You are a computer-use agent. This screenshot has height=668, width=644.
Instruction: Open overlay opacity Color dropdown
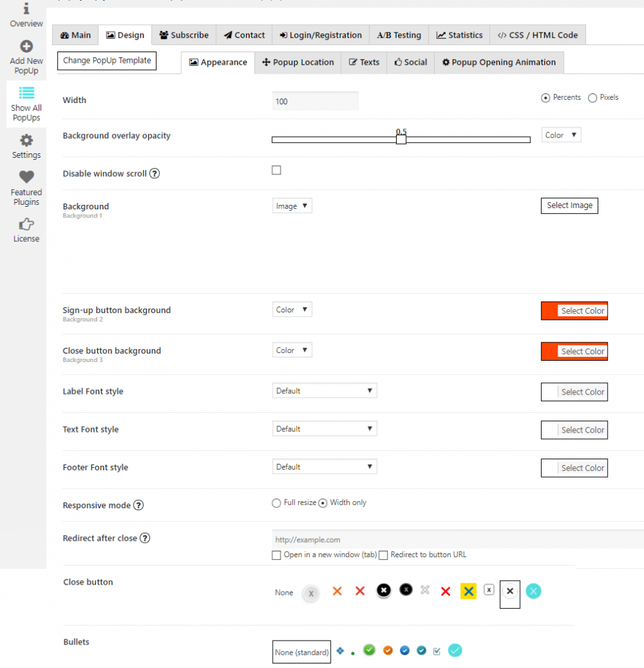click(x=561, y=135)
